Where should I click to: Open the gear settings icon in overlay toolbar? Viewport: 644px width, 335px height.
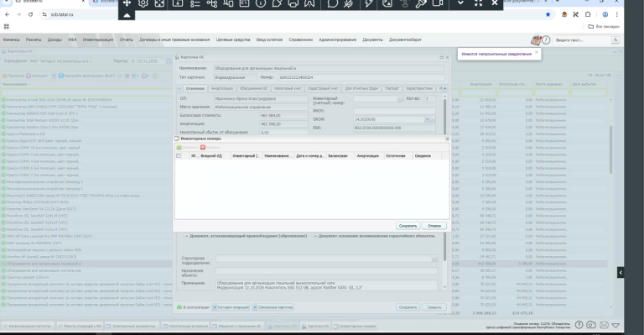click(143, 3)
